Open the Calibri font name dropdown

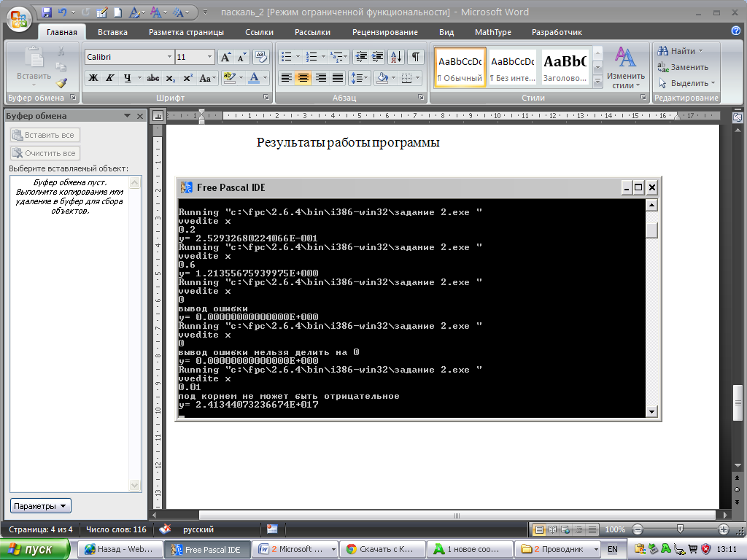pyautogui.click(x=169, y=57)
